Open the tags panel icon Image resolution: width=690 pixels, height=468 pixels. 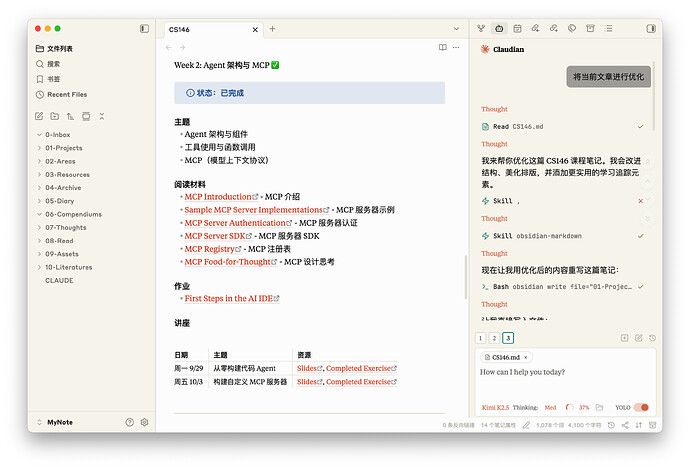coord(572,29)
